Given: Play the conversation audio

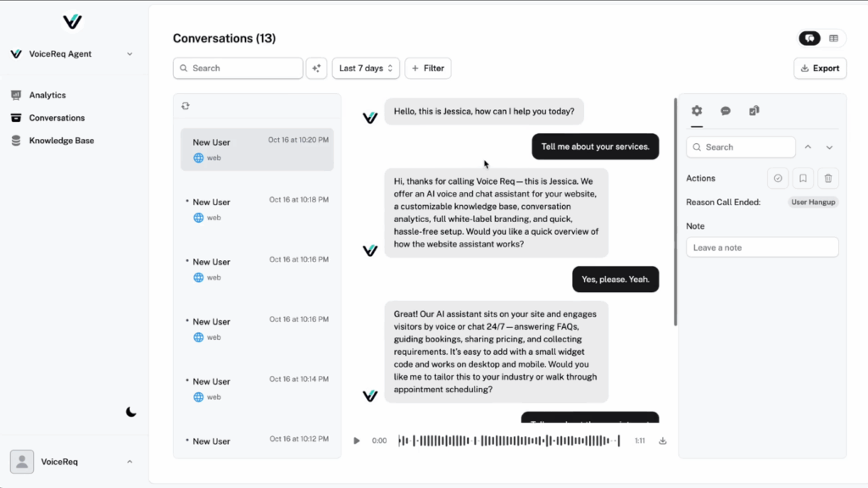Looking at the screenshot, I should (357, 441).
